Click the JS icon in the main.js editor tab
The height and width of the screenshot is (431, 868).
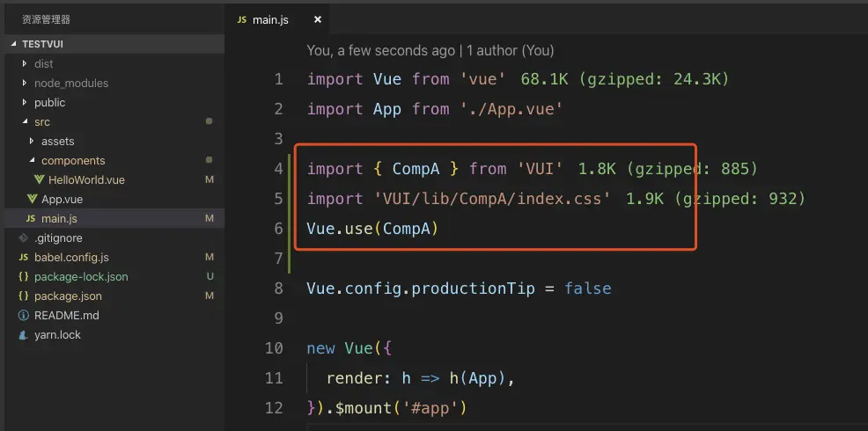(239, 19)
